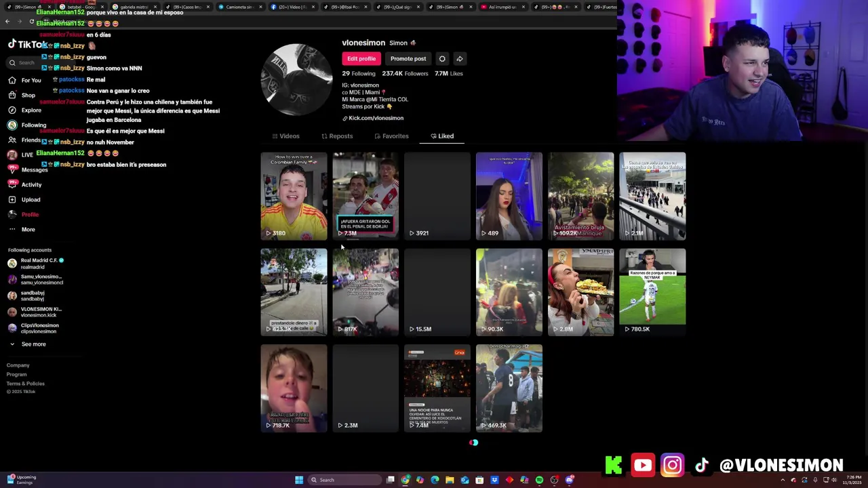
Task: Open the 90.3K views video
Action: [x=509, y=292]
